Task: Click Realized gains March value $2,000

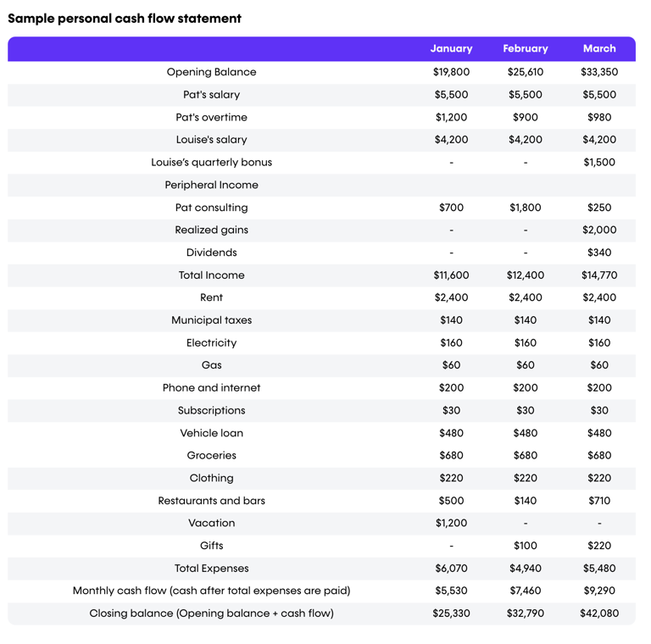Action: (x=598, y=230)
